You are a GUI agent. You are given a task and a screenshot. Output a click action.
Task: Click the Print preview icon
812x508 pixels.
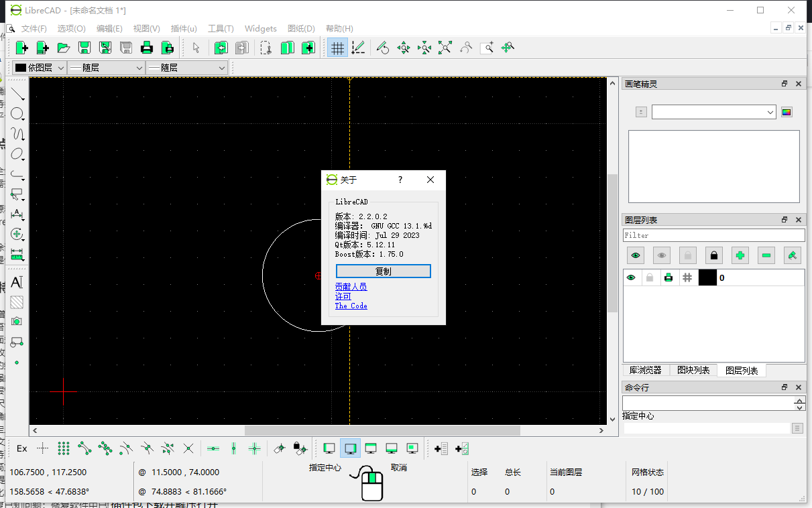point(168,48)
